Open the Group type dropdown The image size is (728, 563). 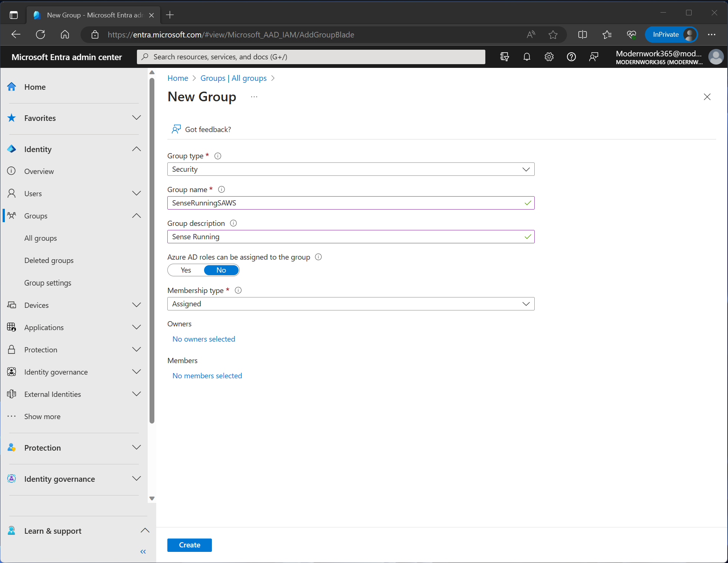(351, 169)
